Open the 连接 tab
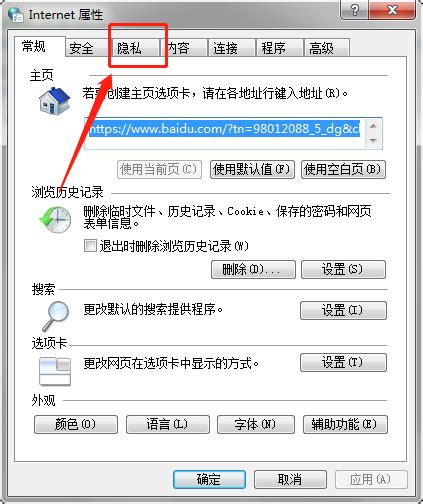The image size is (423, 504). point(232,48)
